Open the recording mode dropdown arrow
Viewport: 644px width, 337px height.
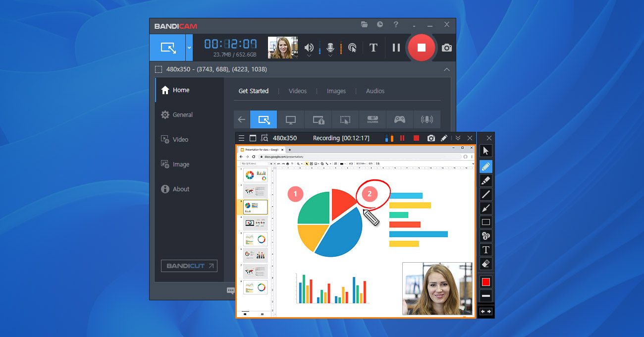(x=189, y=48)
